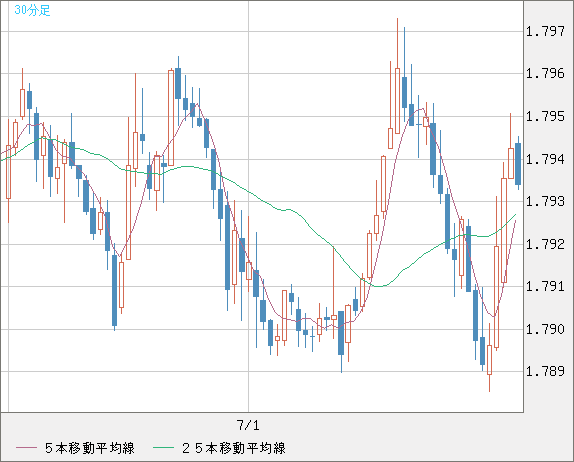Click the 1.790 price axis label
This screenshot has width=574, height=462.
click(x=545, y=329)
